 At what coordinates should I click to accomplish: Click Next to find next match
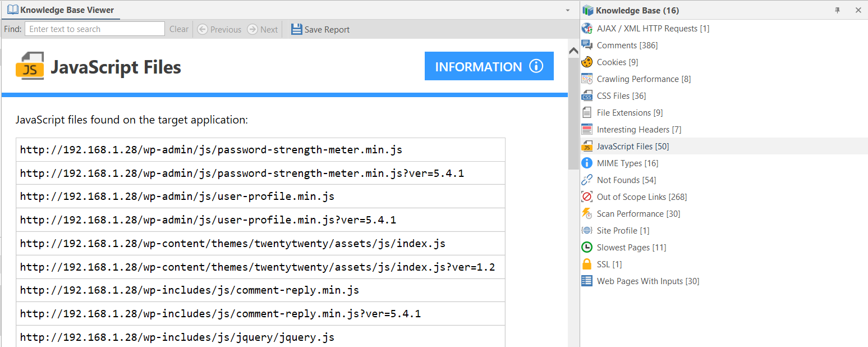(x=262, y=29)
